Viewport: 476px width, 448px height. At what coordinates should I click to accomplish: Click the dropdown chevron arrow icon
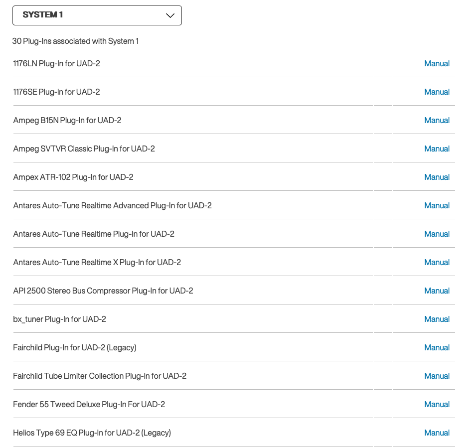tap(170, 15)
